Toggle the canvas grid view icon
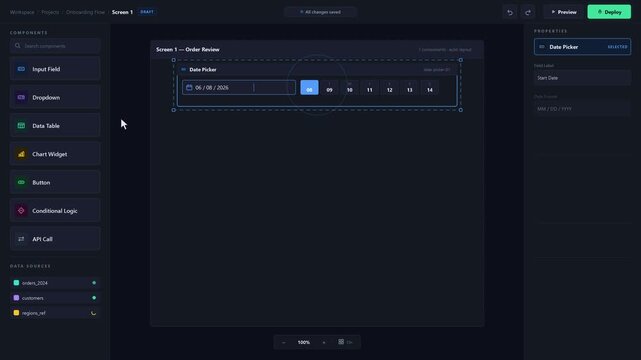This screenshot has width=641, height=360. click(x=341, y=342)
